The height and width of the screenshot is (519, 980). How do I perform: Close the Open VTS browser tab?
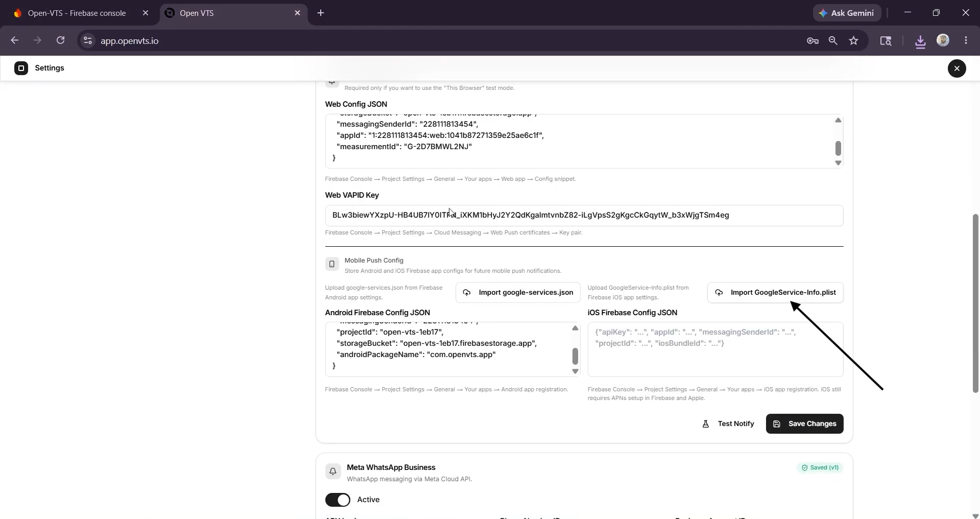tap(298, 13)
